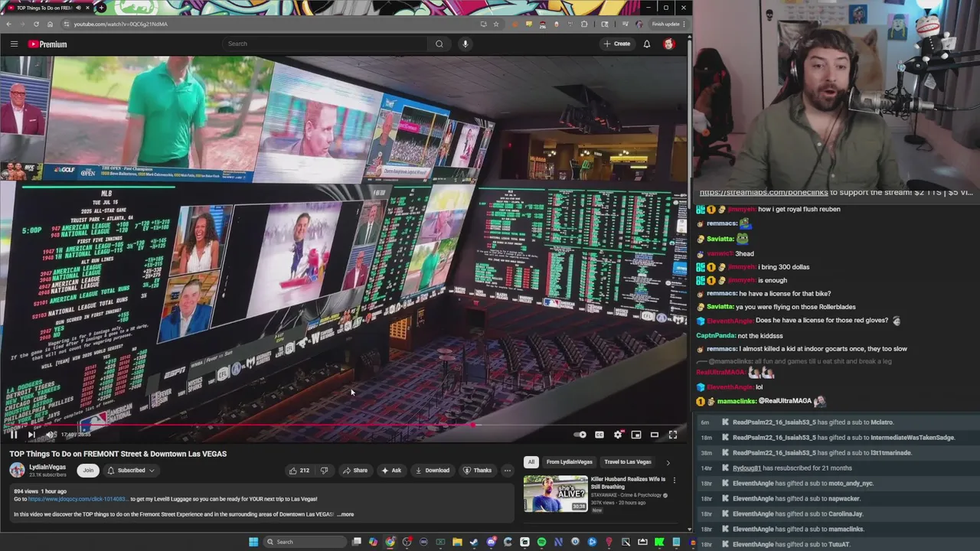The height and width of the screenshot is (551, 980).
Task: Click the search magnifier button
Action: tap(439, 44)
